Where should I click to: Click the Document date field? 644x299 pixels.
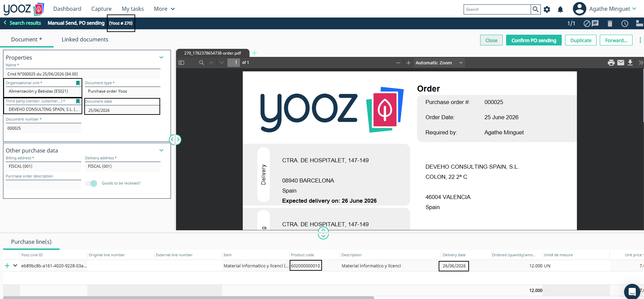click(122, 110)
